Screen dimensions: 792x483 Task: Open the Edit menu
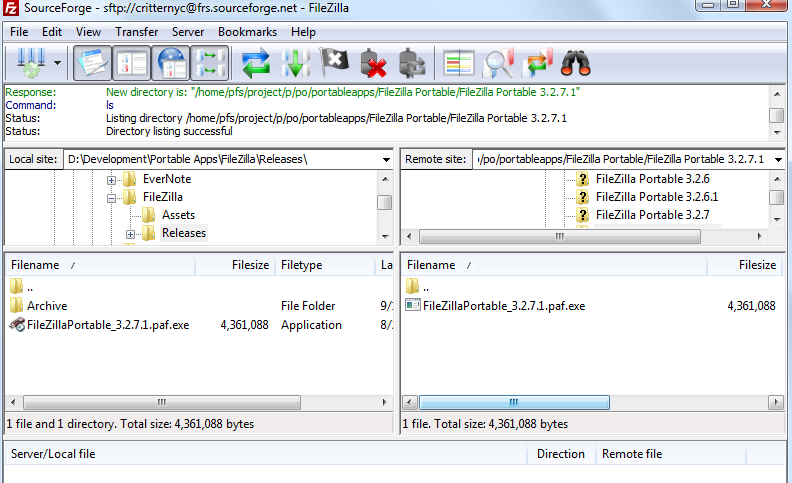click(52, 32)
